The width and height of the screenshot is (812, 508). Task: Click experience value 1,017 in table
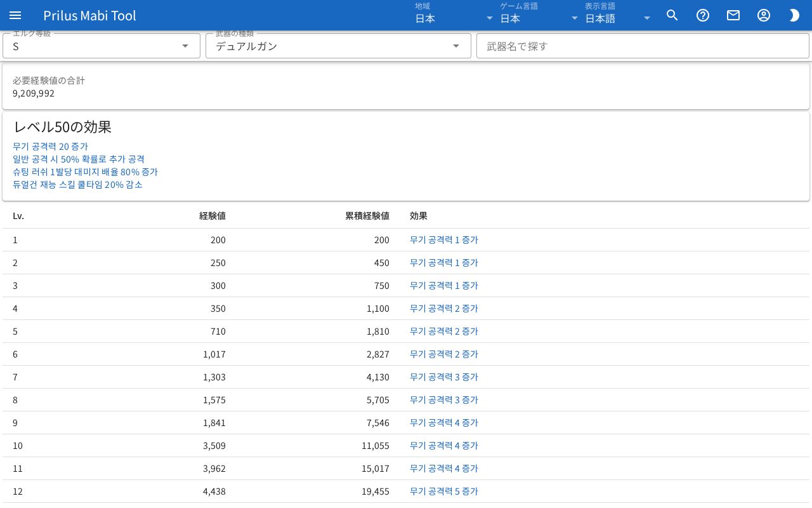tap(214, 354)
